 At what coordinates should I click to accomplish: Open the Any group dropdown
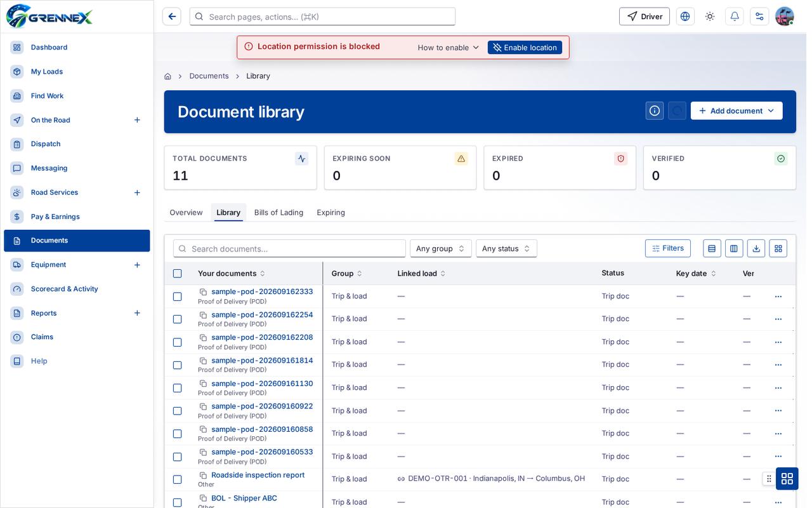(441, 248)
